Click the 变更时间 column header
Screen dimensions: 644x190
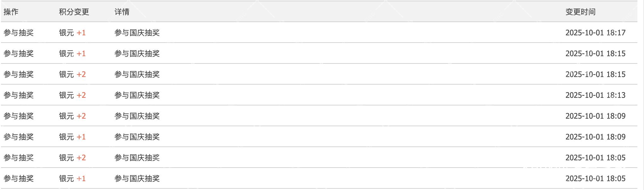(x=580, y=12)
